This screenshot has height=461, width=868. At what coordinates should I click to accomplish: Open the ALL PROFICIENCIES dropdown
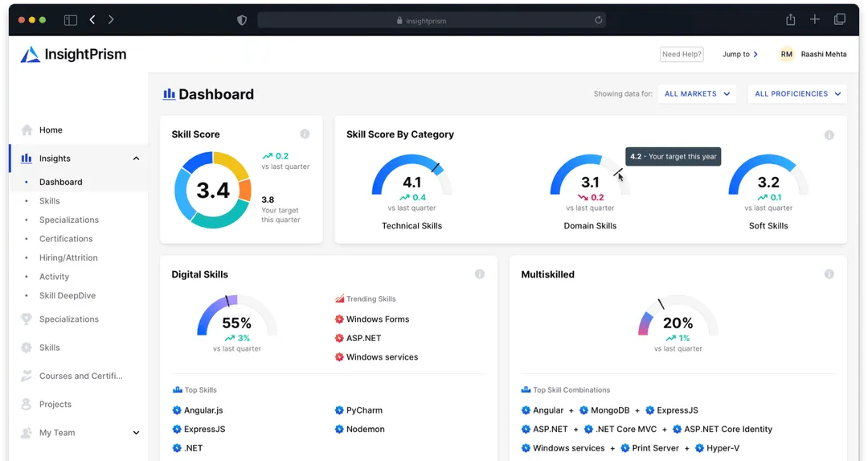point(797,94)
